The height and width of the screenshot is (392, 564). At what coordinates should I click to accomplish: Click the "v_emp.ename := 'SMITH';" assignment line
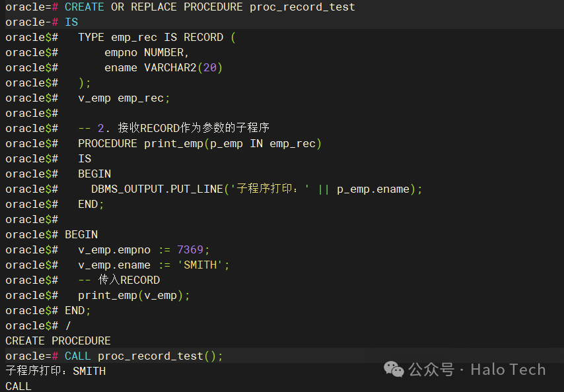point(154,265)
